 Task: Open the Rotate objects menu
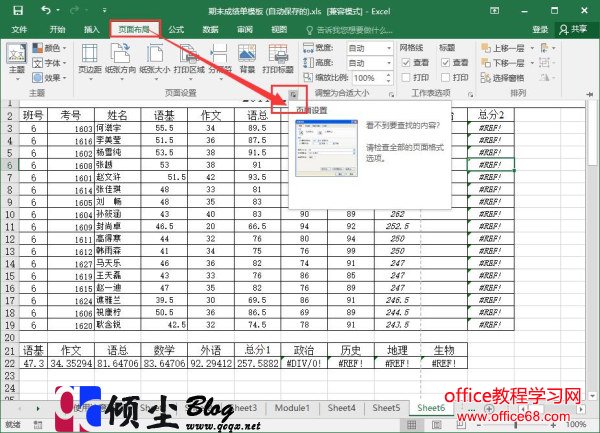tap(548, 78)
